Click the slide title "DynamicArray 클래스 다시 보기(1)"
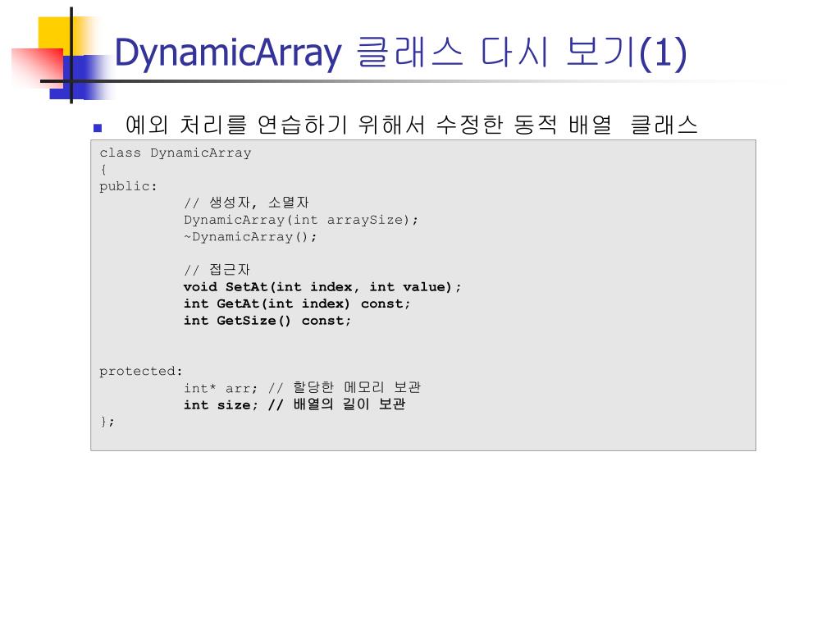 [400, 52]
